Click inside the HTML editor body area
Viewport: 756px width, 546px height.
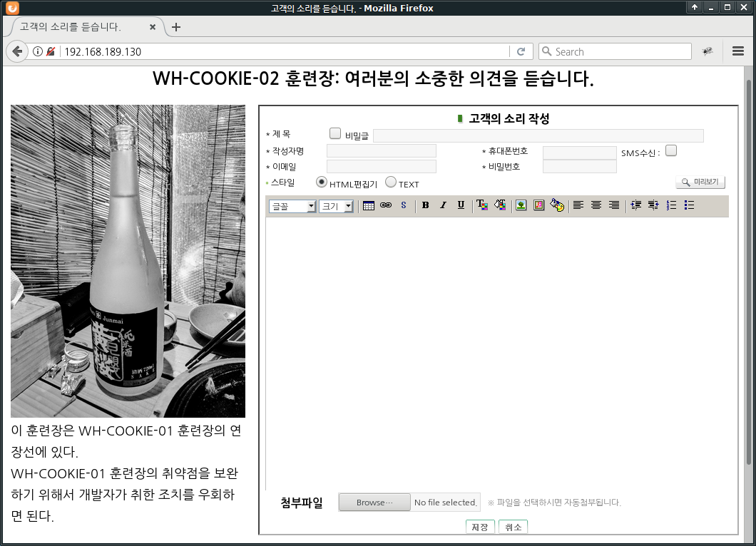tap(497, 354)
